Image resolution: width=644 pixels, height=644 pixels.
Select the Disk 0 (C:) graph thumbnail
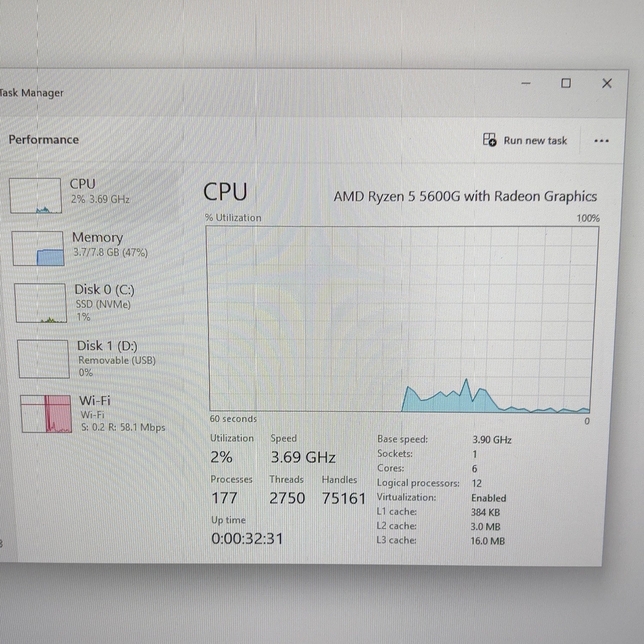[41, 303]
